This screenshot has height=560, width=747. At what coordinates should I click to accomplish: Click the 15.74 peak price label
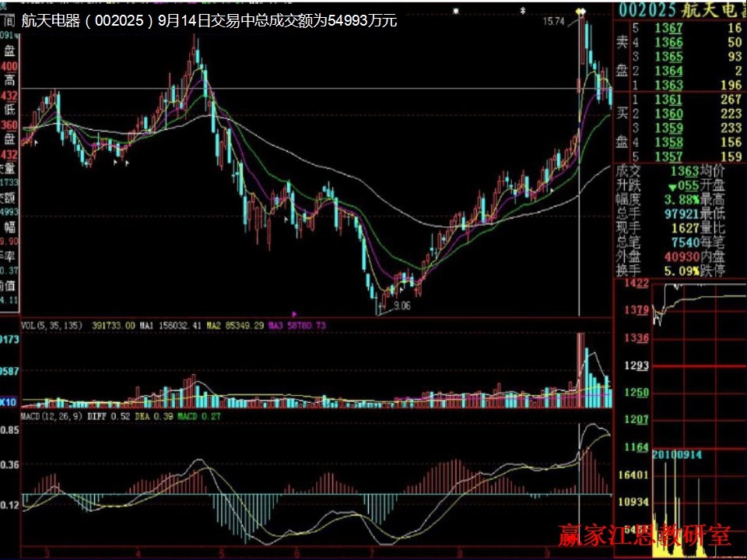[x=553, y=21]
